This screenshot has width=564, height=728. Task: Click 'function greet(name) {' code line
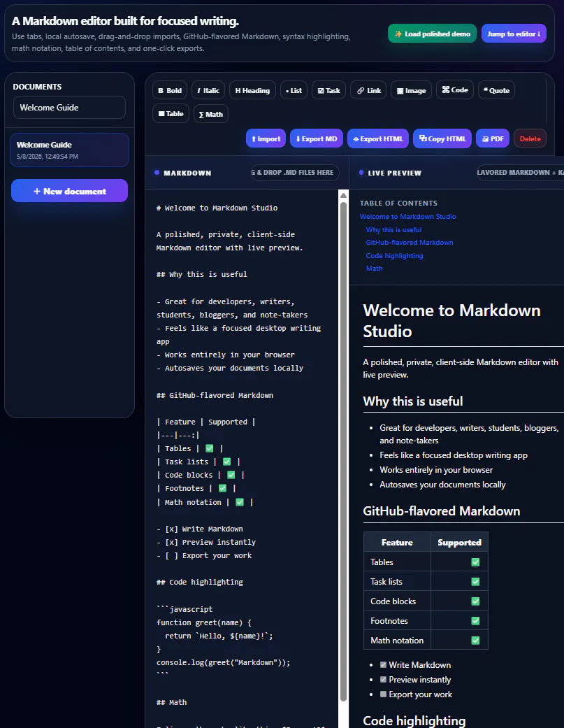click(x=204, y=622)
